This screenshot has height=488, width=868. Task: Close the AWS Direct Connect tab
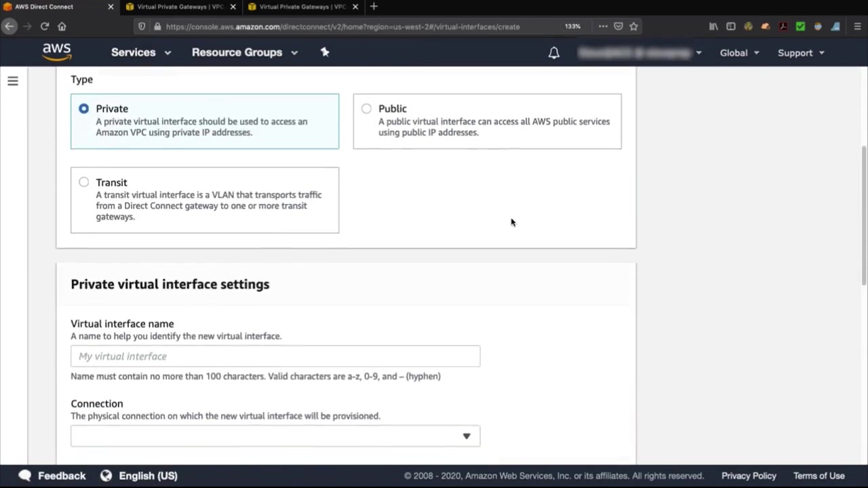[x=111, y=7]
